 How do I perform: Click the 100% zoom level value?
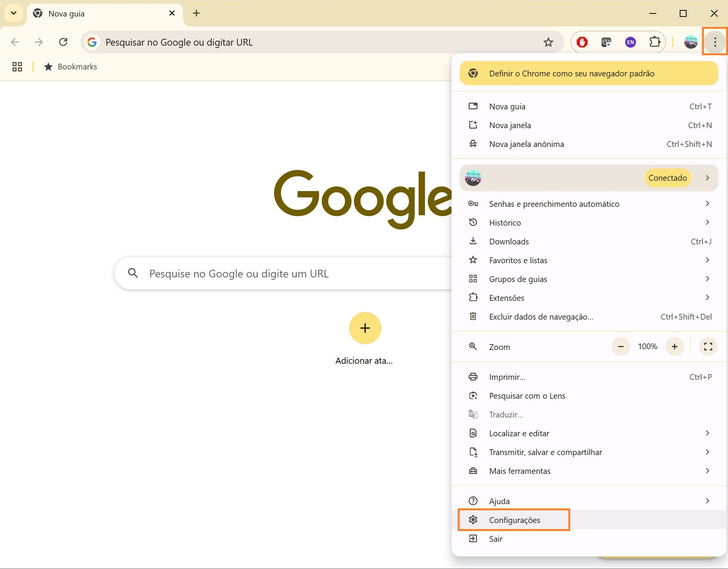point(647,347)
